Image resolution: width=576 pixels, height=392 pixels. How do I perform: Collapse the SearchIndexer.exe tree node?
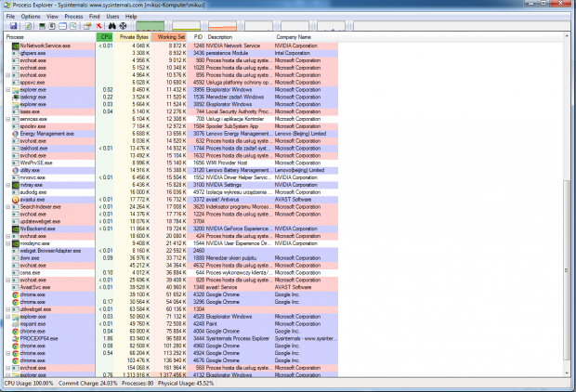[7, 207]
